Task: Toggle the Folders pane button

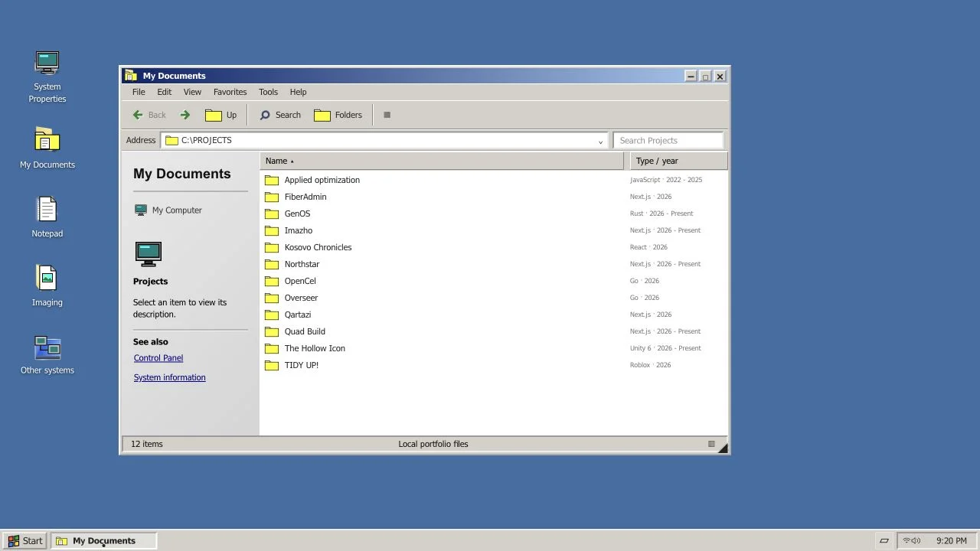Action: (x=338, y=115)
